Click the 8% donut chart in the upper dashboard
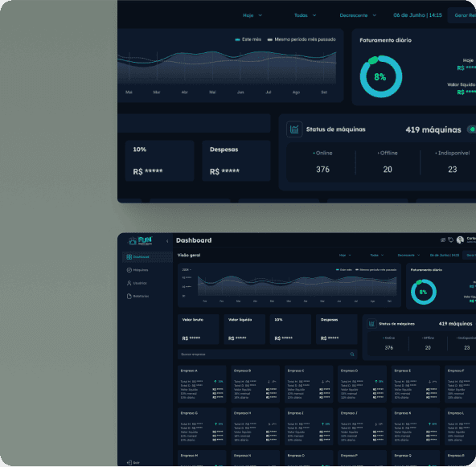Image resolution: width=476 pixels, height=467 pixels. pyautogui.click(x=381, y=76)
